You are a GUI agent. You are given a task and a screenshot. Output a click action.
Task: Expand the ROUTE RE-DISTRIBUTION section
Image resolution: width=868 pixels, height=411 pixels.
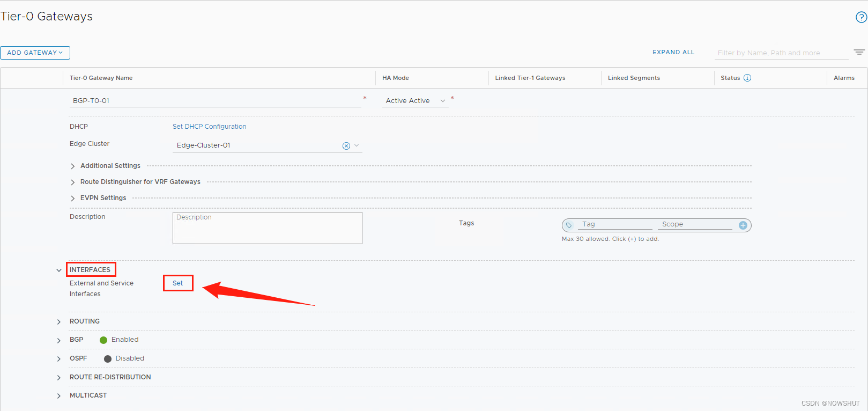[59, 378]
